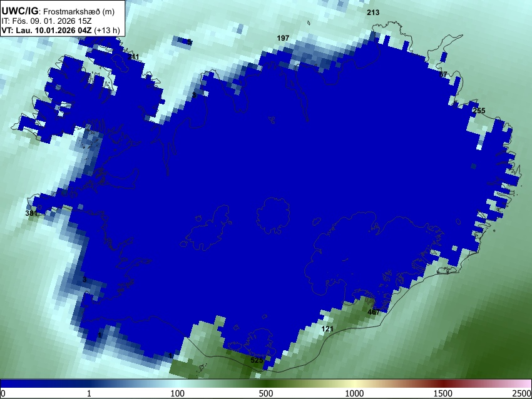Click the valid time line "VT: Lau. 10.01.2026 04Z"

46,30
